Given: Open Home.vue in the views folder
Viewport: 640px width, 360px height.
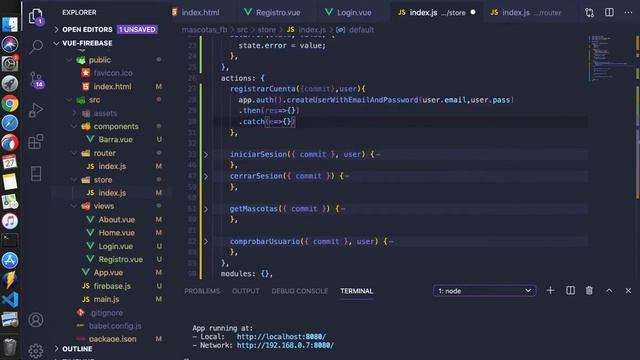Looking at the screenshot, I should coord(116,233).
